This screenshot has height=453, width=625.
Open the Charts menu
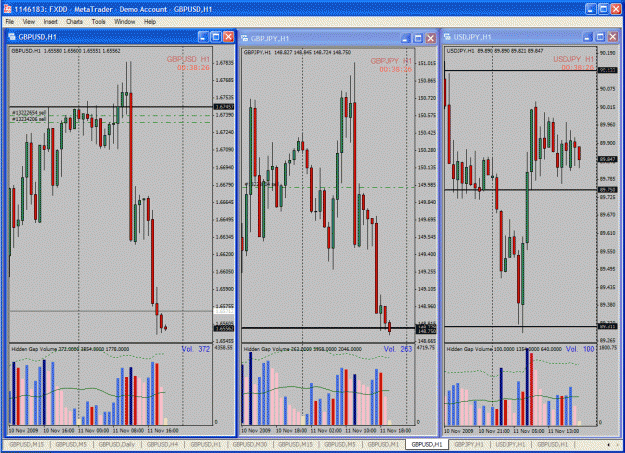pyautogui.click(x=74, y=22)
